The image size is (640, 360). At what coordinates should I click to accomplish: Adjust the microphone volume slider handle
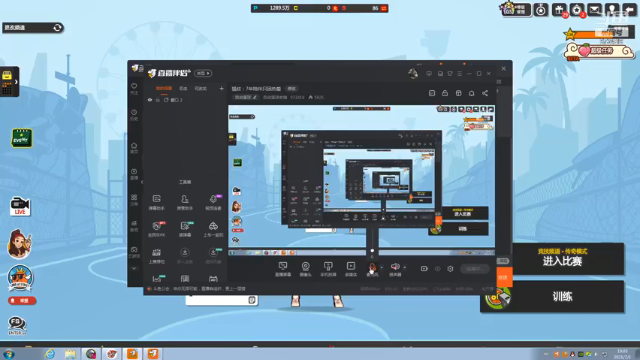click(372, 250)
